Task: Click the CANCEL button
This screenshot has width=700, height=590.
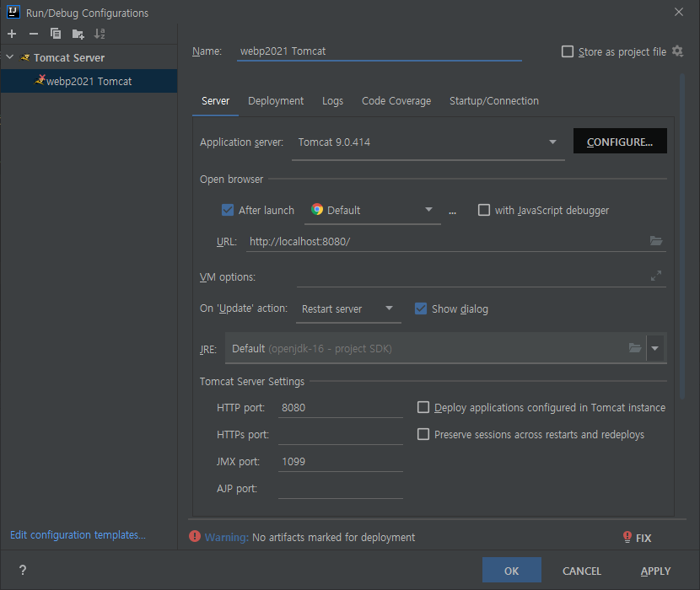Action: [582, 571]
